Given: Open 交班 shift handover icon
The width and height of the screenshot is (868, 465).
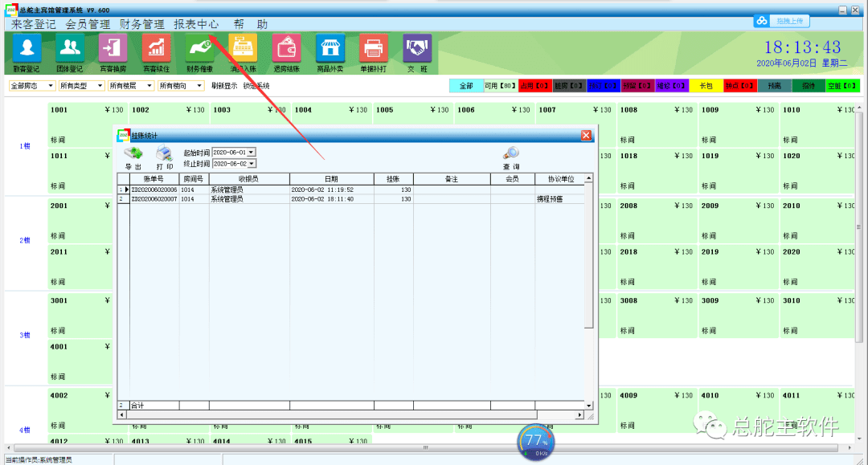Looking at the screenshot, I should 417,53.
